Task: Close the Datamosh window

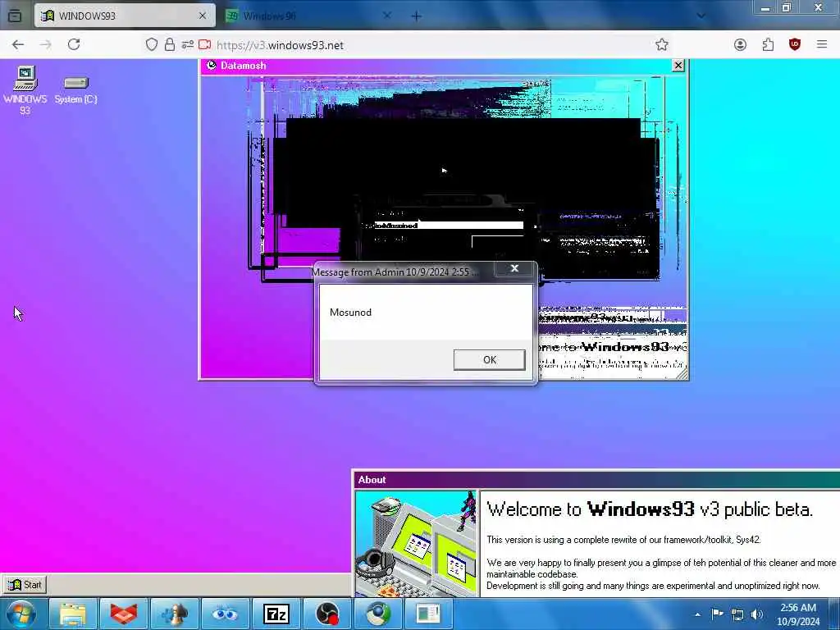Action: [x=678, y=66]
